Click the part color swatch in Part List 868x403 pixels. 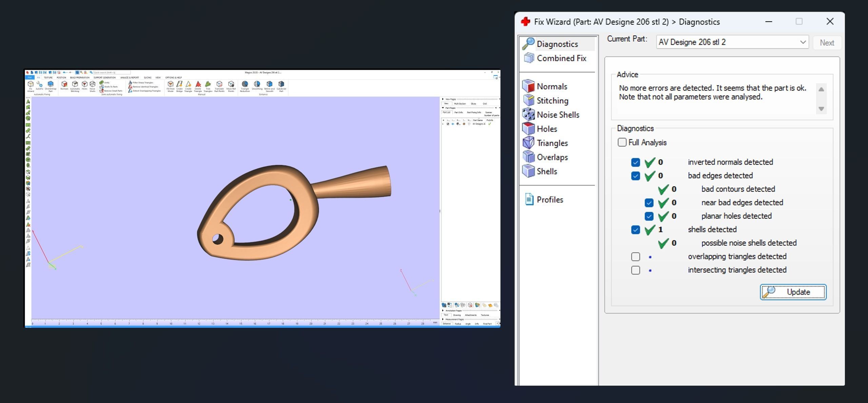(464, 124)
